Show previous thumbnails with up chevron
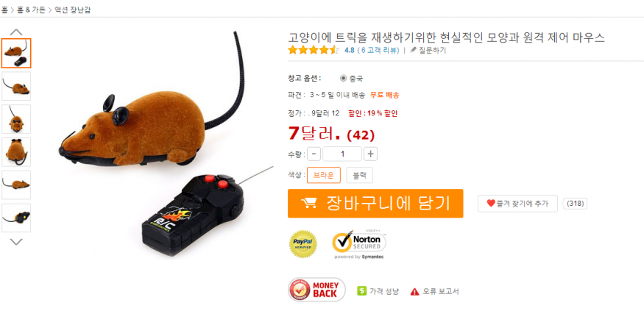644x333 pixels. coord(16,32)
